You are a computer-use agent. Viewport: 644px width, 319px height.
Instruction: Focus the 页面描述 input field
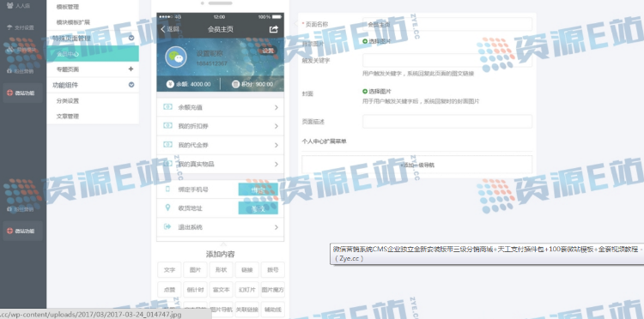click(x=447, y=122)
